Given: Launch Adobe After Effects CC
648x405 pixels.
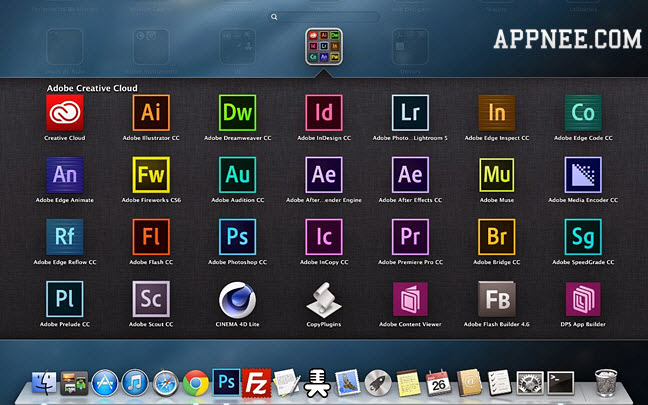Looking at the screenshot, I should coord(410,175).
